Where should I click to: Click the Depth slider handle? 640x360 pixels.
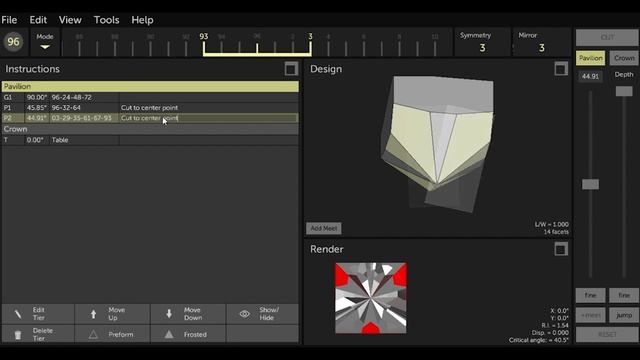click(624, 91)
